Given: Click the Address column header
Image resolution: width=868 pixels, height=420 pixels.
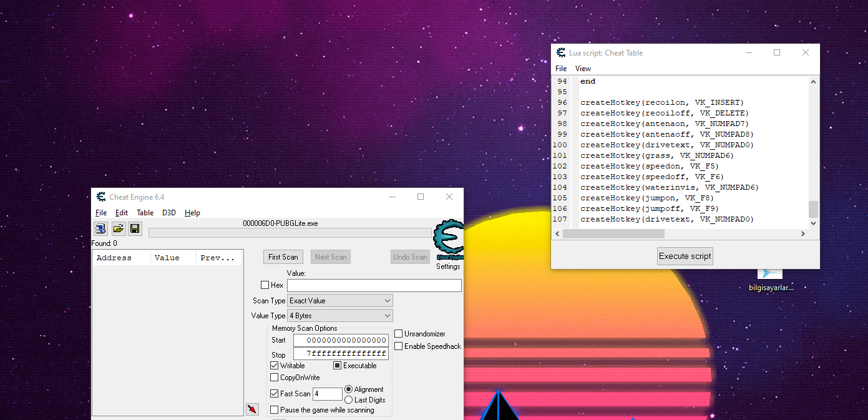Looking at the screenshot, I should point(122,258).
